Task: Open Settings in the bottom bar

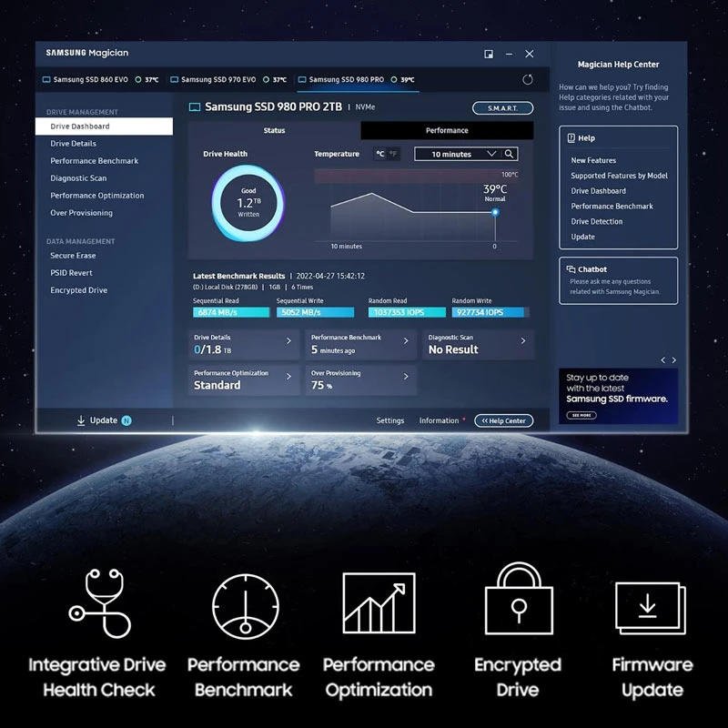Action: 390,420
